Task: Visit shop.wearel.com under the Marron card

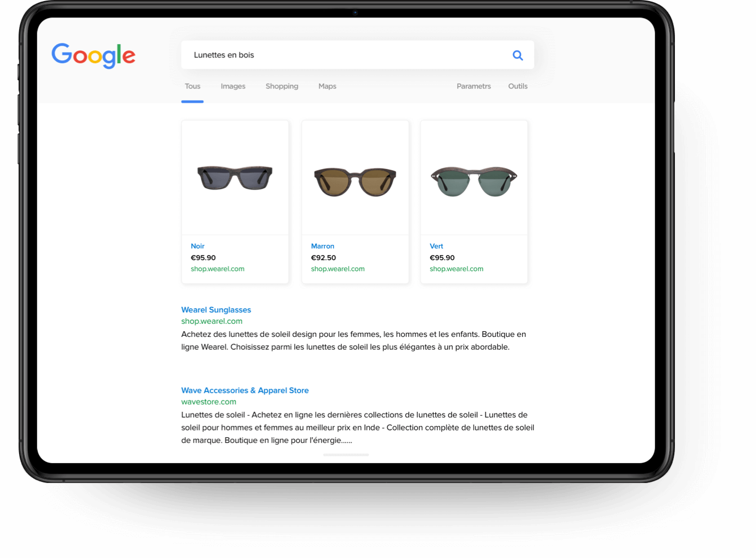Action: pos(338,269)
